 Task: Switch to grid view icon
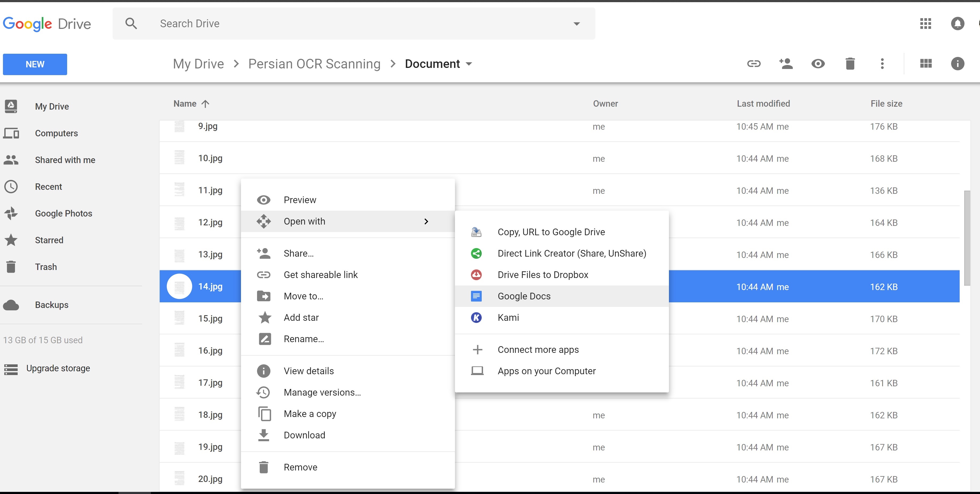pyautogui.click(x=926, y=64)
